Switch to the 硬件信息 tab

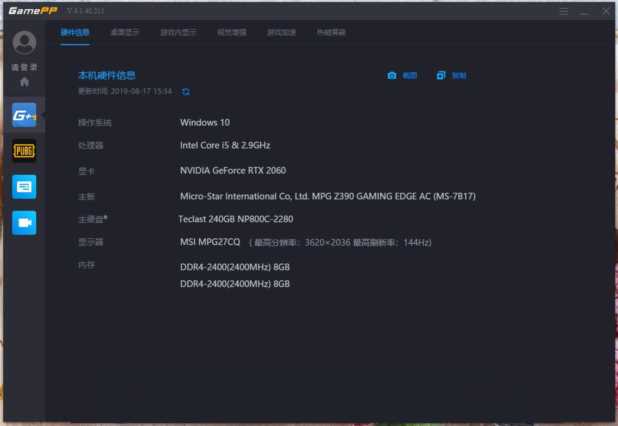click(x=75, y=32)
